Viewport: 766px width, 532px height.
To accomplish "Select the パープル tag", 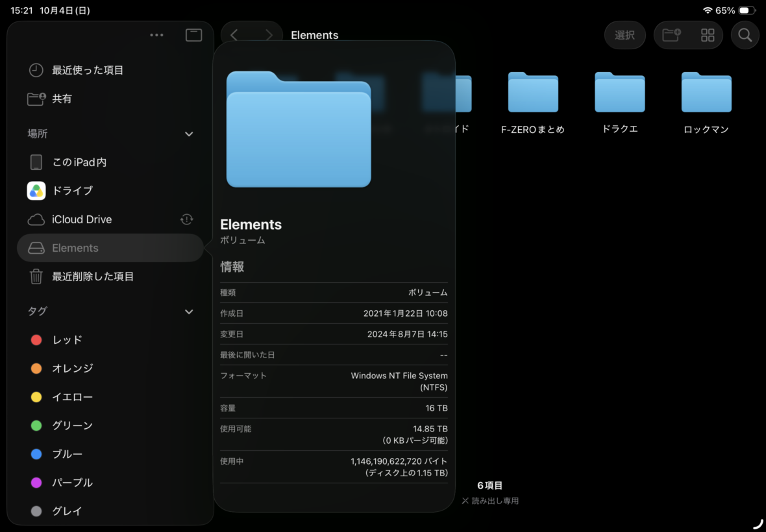I will pos(110,483).
